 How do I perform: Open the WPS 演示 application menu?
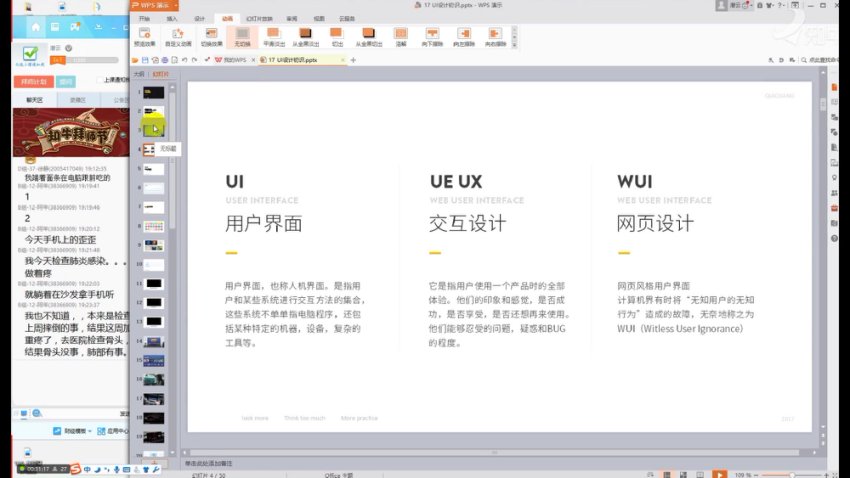[x=154, y=6]
